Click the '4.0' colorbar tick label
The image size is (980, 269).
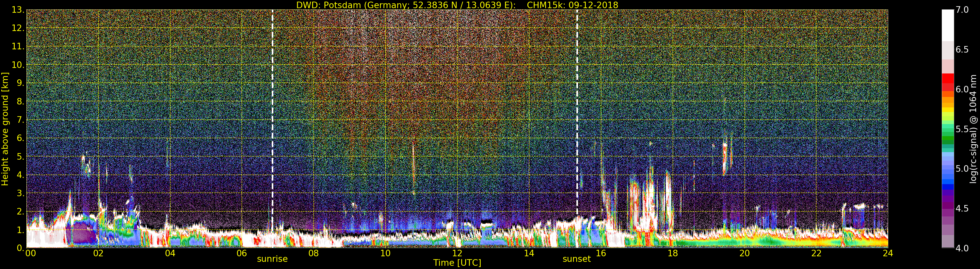[x=962, y=248]
